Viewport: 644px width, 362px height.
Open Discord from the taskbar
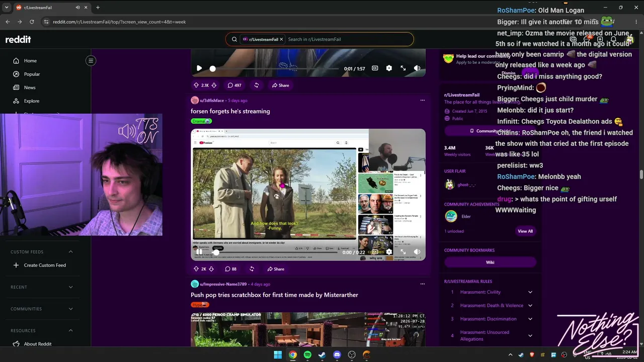[x=337, y=355]
